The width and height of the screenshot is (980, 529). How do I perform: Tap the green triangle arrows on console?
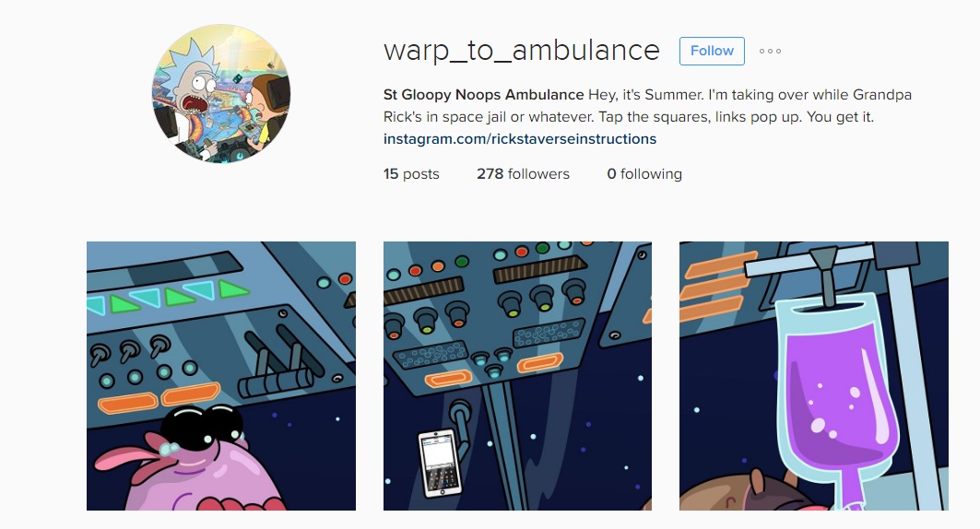point(168,296)
